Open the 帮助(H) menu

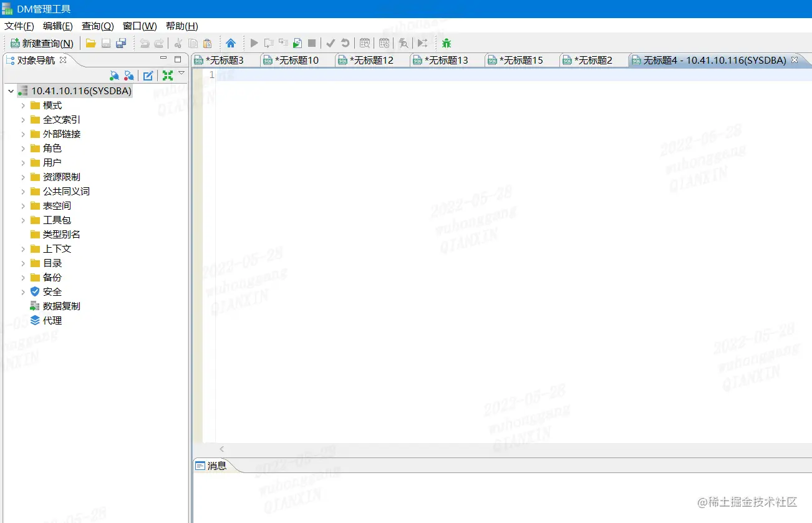pos(182,26)
